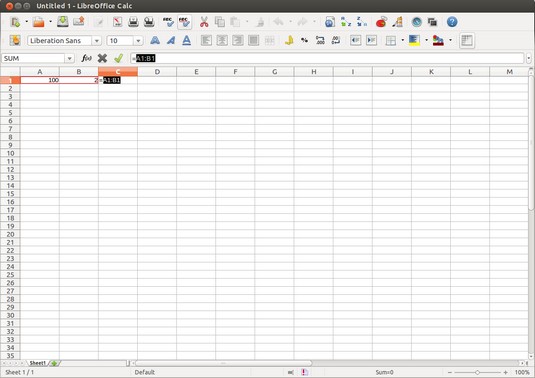The width and height of the screenshot is (535, 378).
Task: Click the Sum=0 status bar field
Action: pyautogui.click(x=384, y=372)
